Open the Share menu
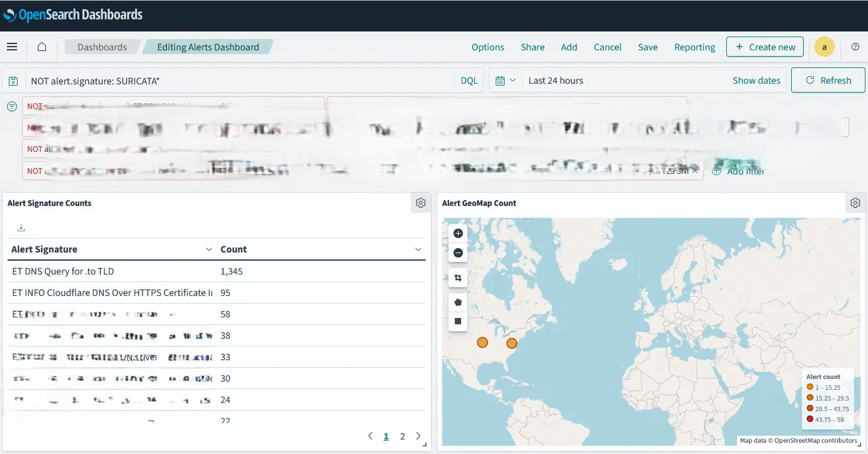This screenshot has height=454, width=868. (533, 47)
